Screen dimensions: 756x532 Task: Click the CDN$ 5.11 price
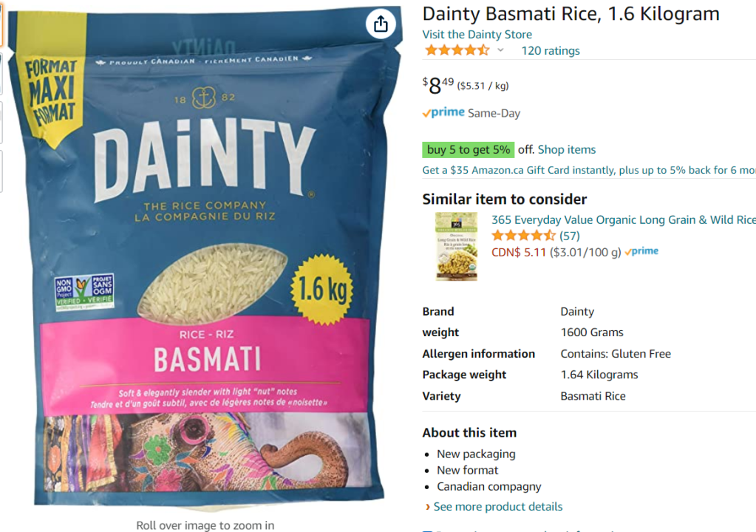[x=518, y=253]
